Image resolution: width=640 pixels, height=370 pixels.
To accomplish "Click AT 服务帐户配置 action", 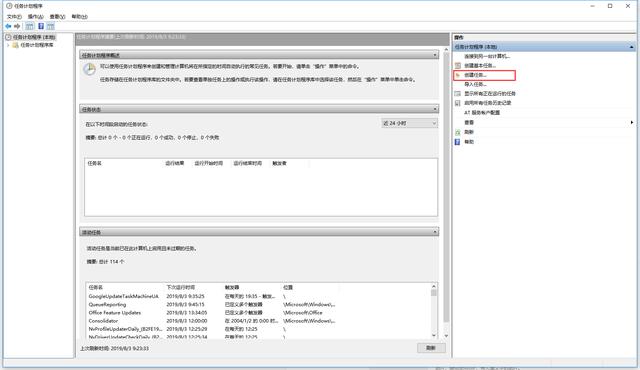I will (x=482, y=113).
